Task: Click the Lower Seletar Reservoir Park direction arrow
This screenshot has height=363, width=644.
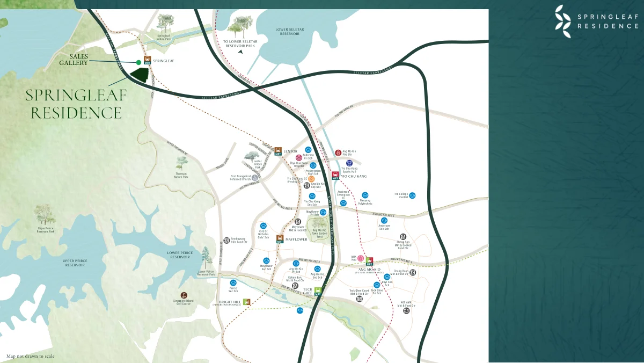Action: point(240,52)
